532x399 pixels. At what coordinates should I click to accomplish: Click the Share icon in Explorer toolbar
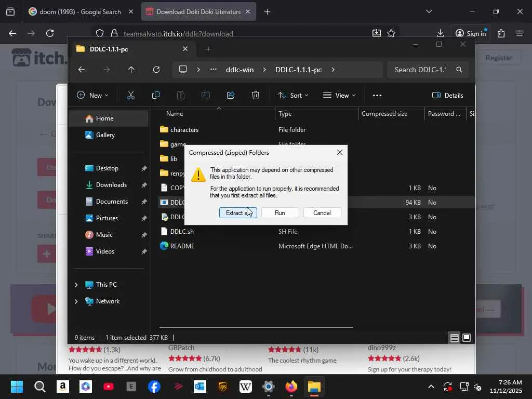(231, 96)
